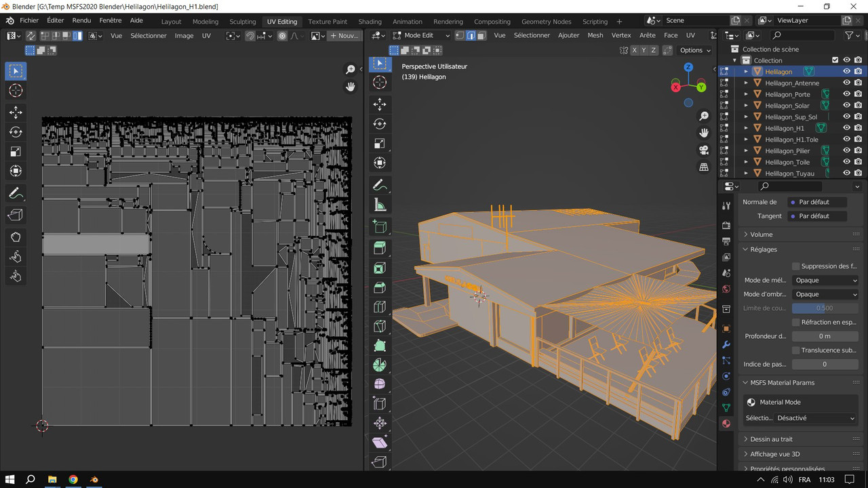
Task: Open the Mesh menu in 3D viewport
Action: point(595,35)
